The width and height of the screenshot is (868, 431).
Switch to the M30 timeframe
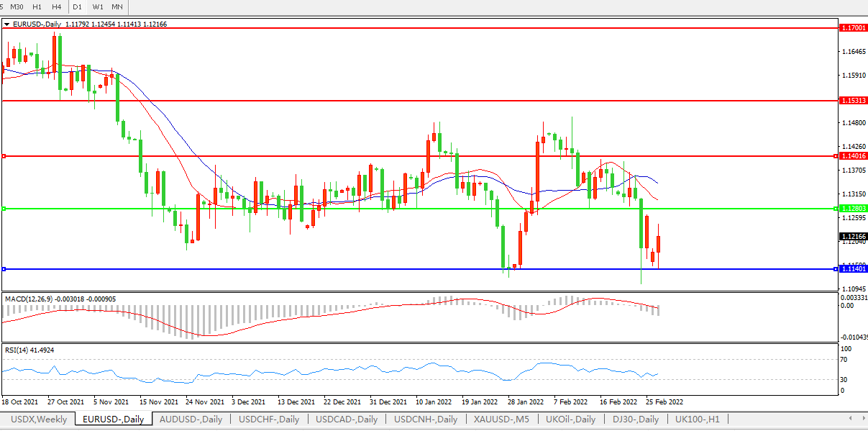(x=17, y=6)
